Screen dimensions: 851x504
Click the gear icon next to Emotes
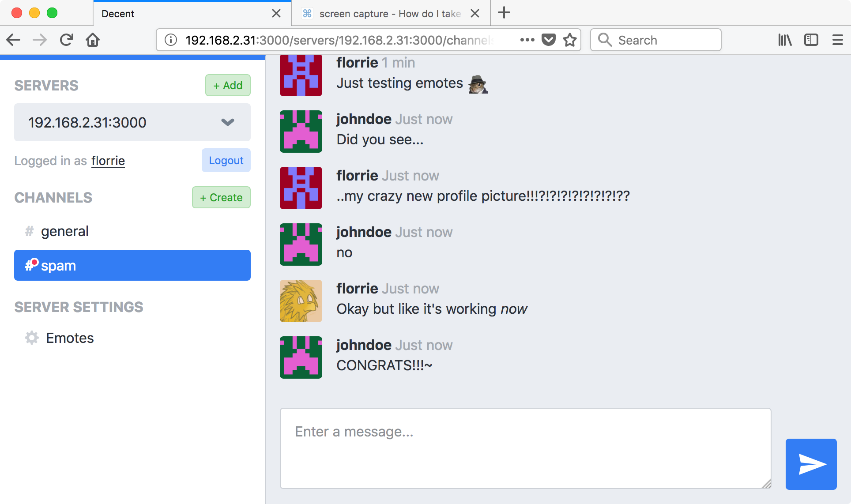[32, 338]
